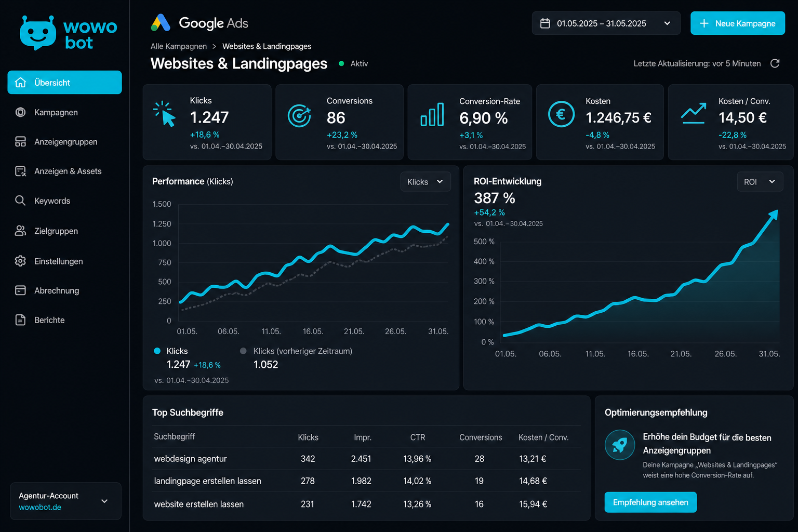The height and width of the screenshot is (532, 798).
Task: Click the Impr. column header
Action: pyautogui.click(x=363, y=437)
